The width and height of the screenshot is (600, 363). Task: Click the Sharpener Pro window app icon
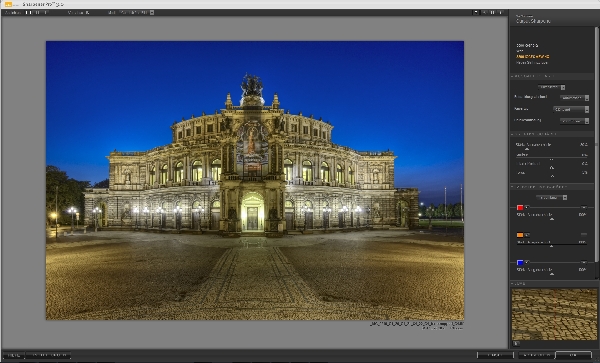click(8, 4)
